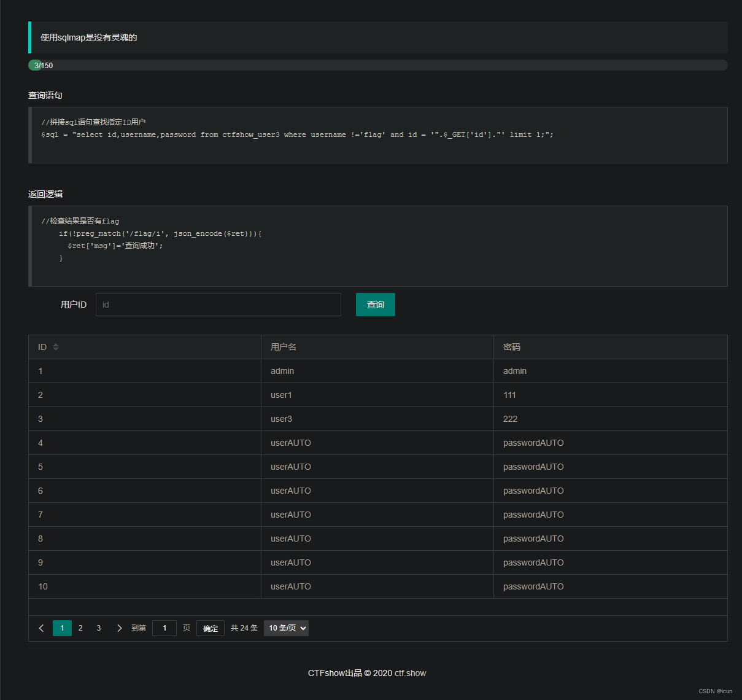Screen dimensions: 742x700
Task: Select the admin row in the table
Action: pyautogui.click(x=282, y=370)
